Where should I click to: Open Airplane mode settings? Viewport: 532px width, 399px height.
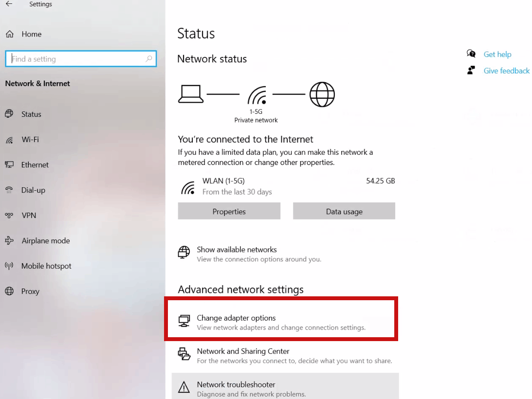coord(46,240)
